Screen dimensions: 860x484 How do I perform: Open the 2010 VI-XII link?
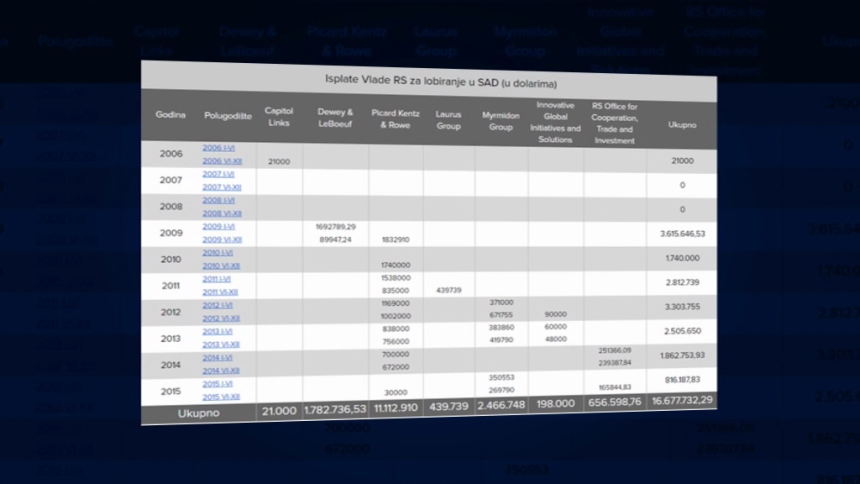pos(221,266)
